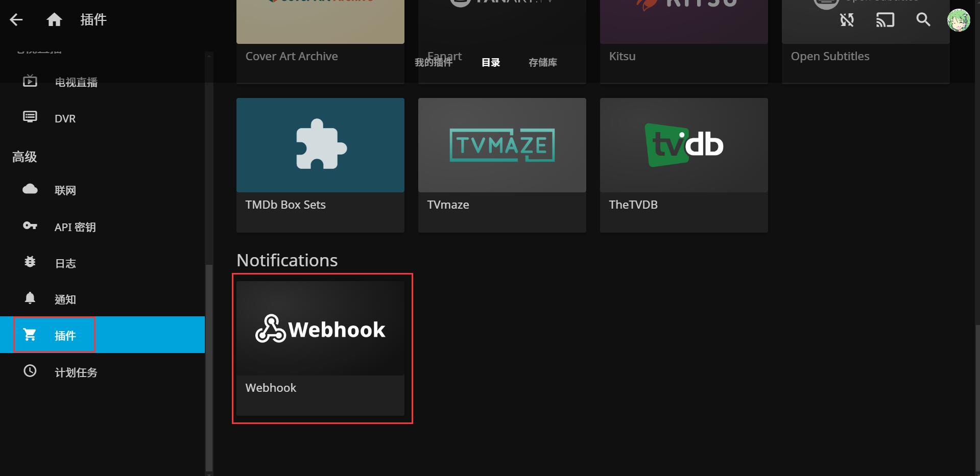The width and height of the screenshot is (980, 476).
Task: Switch to the 存储库 tab
Action: click(x=542, y=63)
